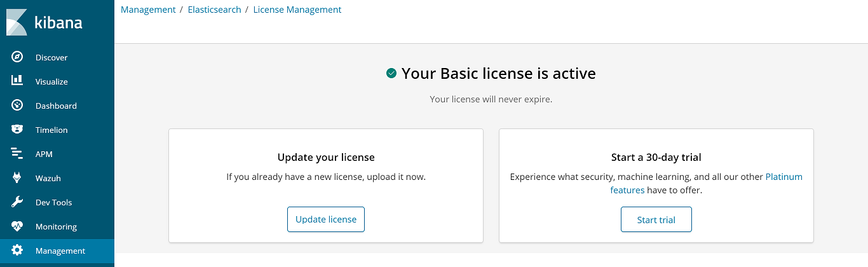
Task: Click the License Management breadcrumb
Action: (297, 10)
